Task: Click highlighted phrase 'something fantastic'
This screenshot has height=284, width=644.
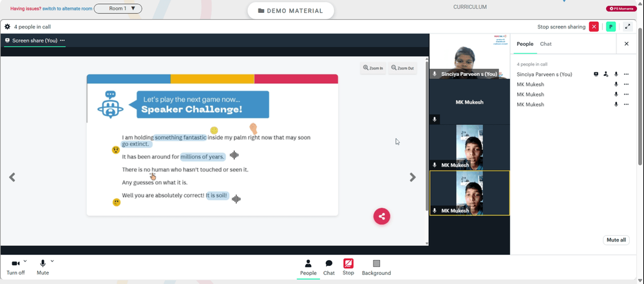Action: 180,137
